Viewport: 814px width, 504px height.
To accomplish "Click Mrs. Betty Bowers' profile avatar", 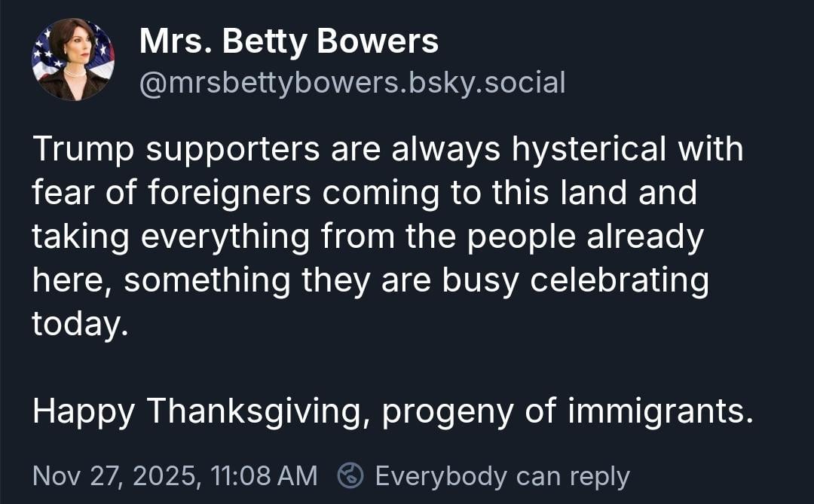I will (72, 60).
